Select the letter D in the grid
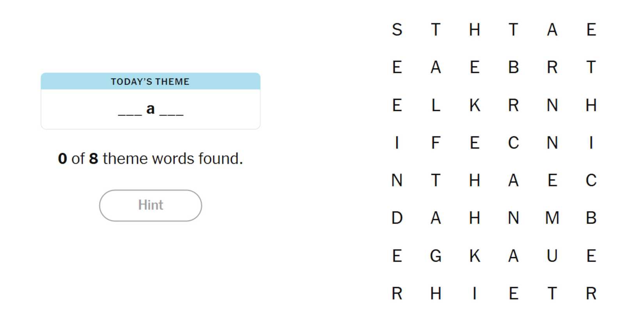644x322 pixels. [x=397, y=218]
